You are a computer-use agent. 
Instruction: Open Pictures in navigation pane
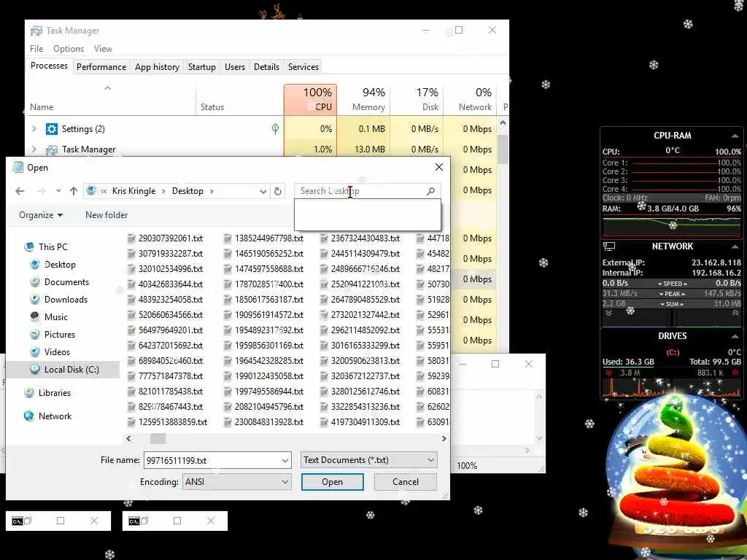tap(60, 334)
